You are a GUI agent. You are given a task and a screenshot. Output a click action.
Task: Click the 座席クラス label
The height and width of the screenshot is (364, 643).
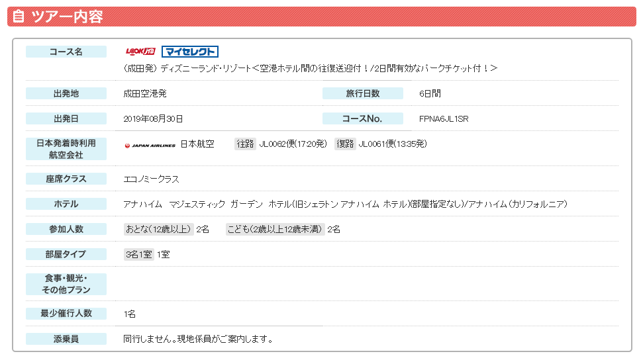pos(66,179)
